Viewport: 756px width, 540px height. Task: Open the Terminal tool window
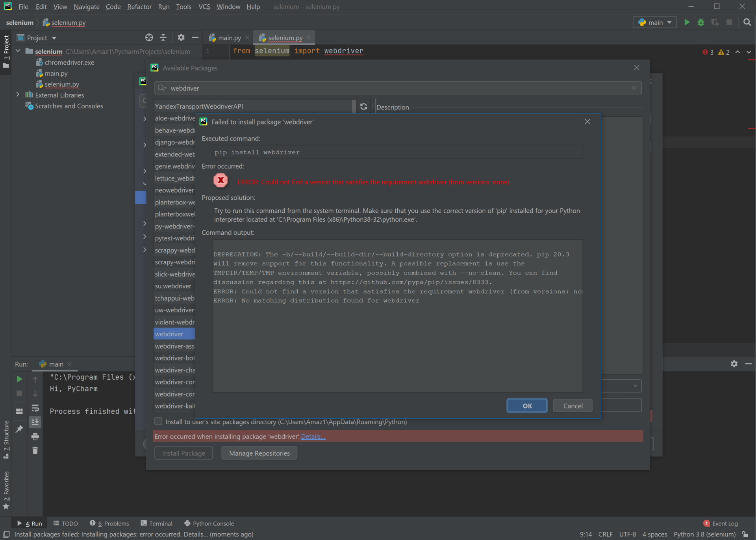click(157, 523)
